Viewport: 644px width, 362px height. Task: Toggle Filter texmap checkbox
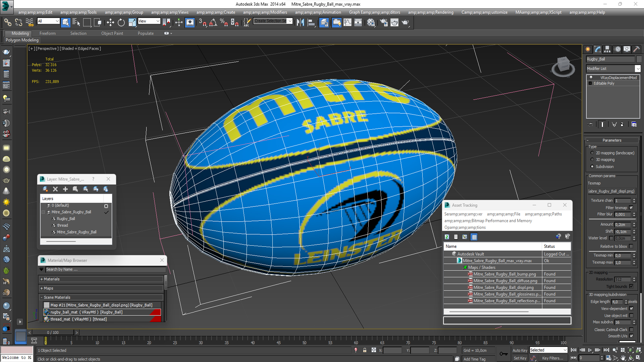631,207
